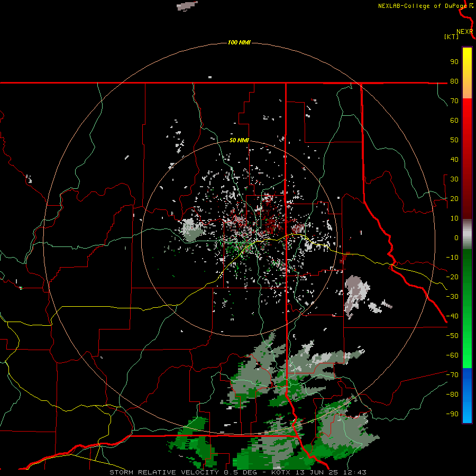
Task: Click the small gray echo at top edge
Action: 187,5
